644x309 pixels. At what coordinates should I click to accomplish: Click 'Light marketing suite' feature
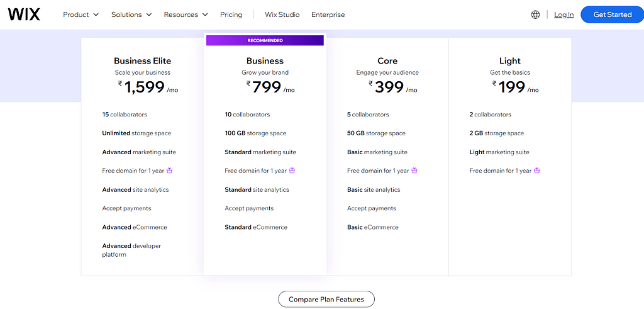tap(499, 152)
